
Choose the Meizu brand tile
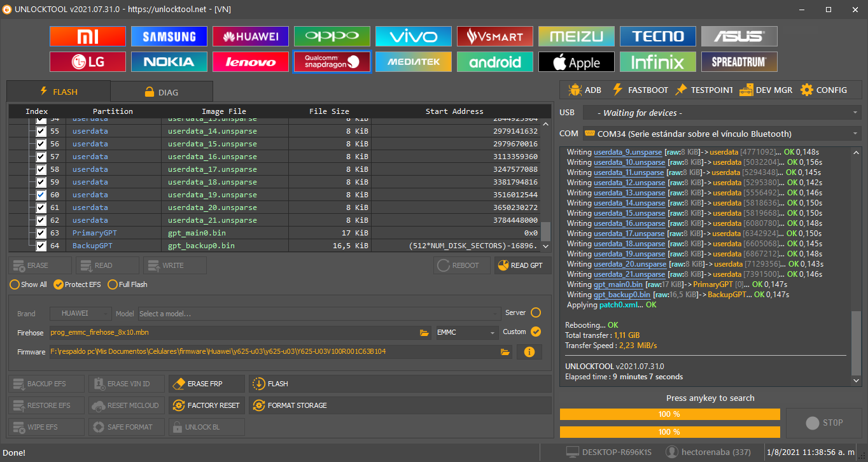pos(577,36)
